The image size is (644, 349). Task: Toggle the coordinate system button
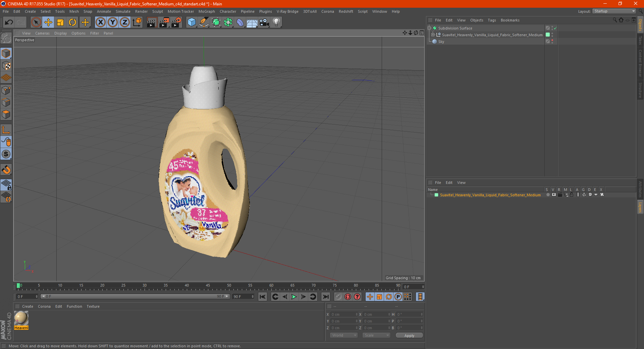137,22
